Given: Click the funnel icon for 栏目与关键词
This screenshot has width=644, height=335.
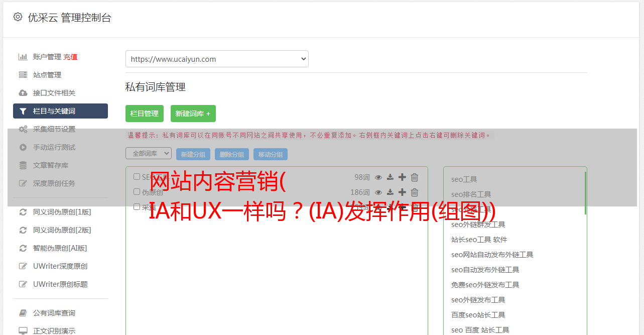Looking at the screenshot, I should [x=23, y=111].
